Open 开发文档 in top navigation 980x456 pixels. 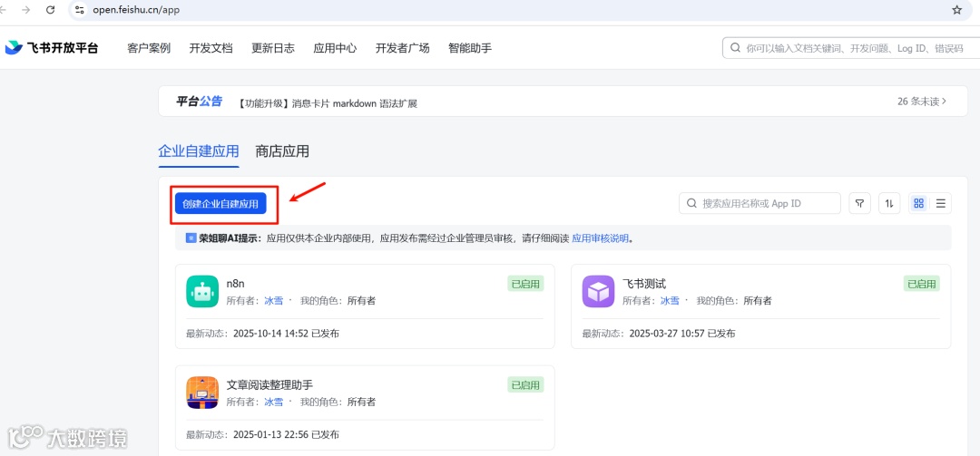(x=211, y=48)
